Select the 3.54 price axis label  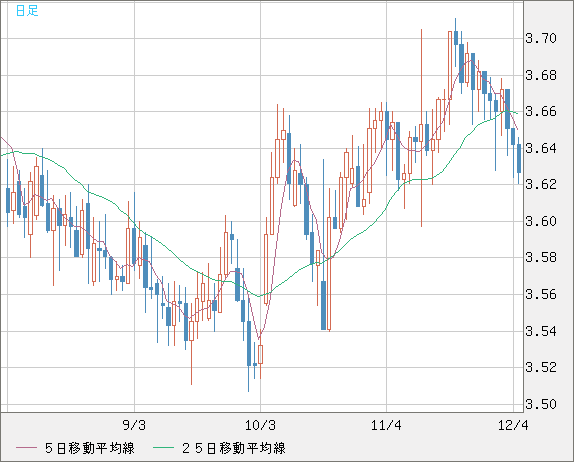point(541,331)
